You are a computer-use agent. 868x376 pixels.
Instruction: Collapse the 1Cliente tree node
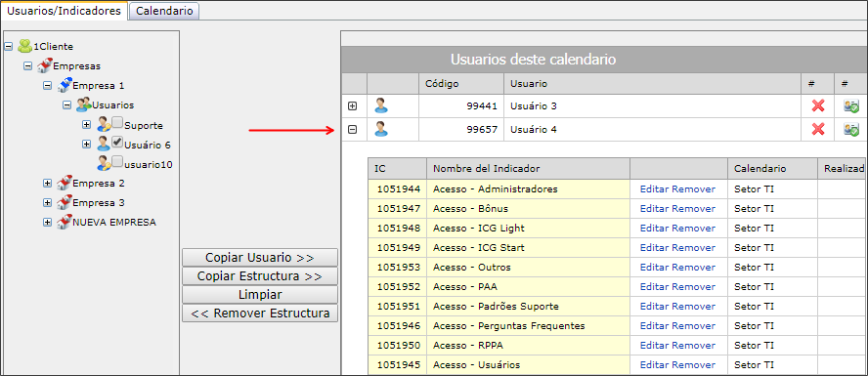tap(8, 47)
